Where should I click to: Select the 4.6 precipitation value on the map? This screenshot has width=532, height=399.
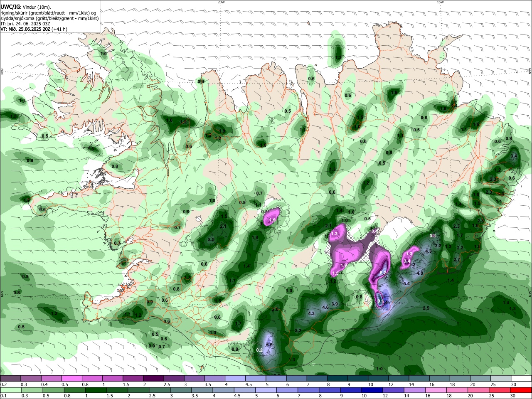325,308
